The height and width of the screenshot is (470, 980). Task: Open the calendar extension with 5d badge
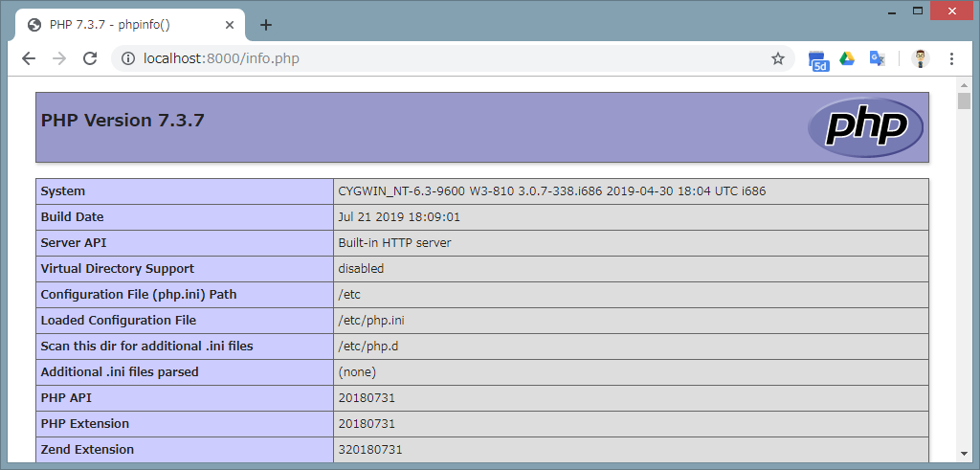[x=818, y=59]
